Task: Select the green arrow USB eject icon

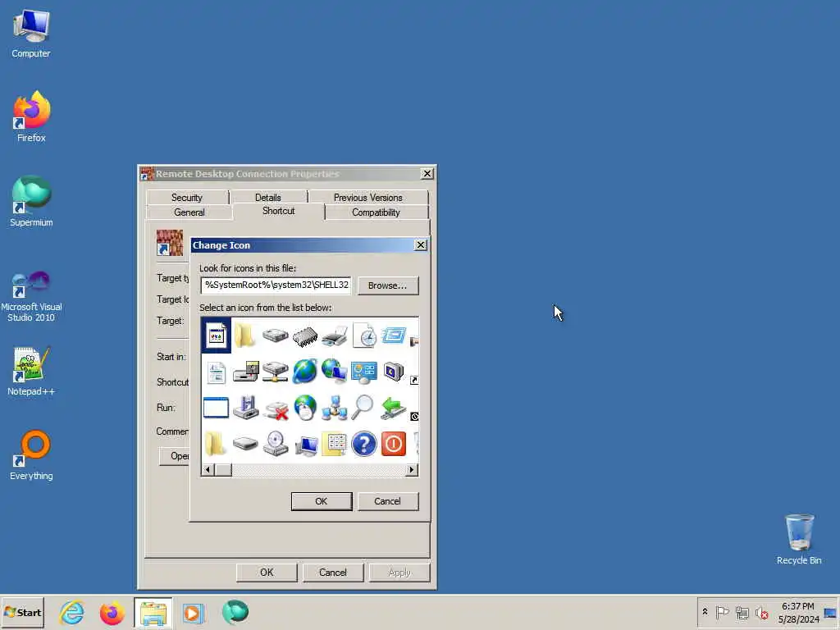Action: tap(394, 408)
